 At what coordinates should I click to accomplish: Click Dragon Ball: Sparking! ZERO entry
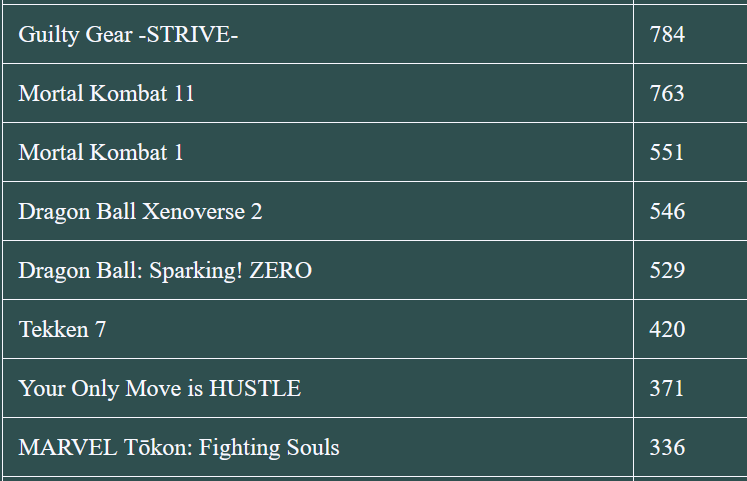(165, 271)
